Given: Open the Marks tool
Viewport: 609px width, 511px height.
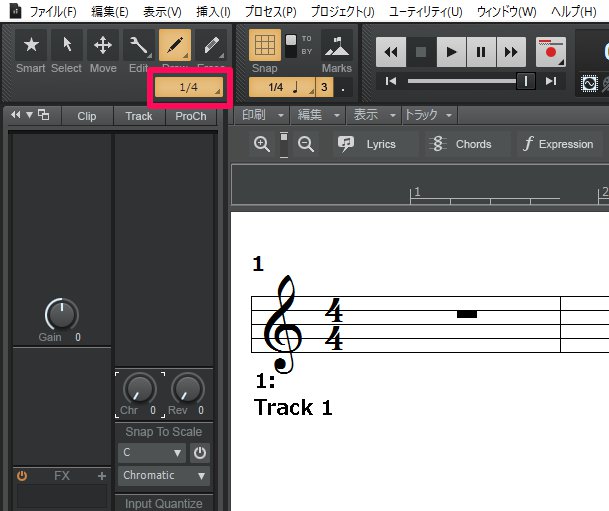Looking at the screenshot, I should pos(337,45).
